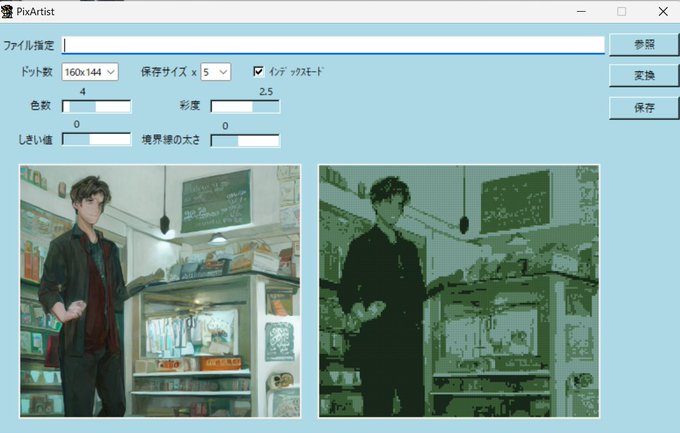Minimize the PixArtist window

[x=581, y=11]
